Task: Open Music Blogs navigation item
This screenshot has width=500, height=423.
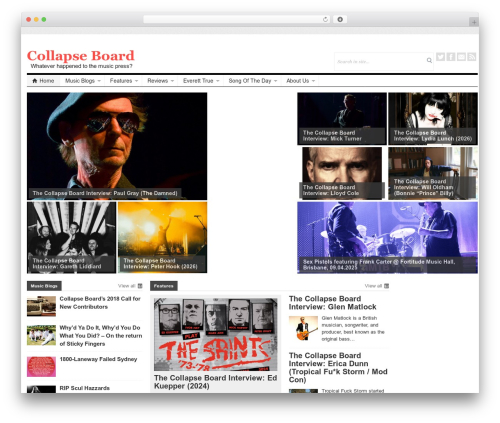Action: [80, 81]
